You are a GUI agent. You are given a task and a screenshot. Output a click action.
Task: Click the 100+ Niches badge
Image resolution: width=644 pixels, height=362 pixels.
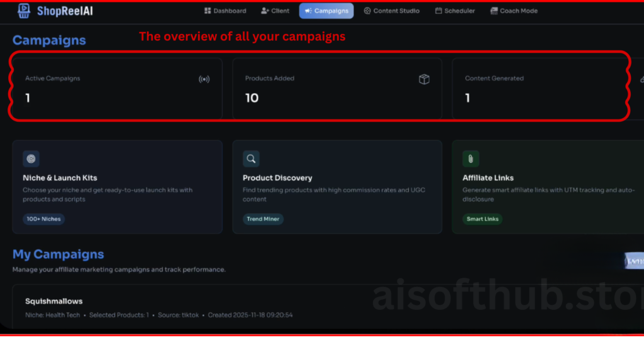(x=43, y=219)
